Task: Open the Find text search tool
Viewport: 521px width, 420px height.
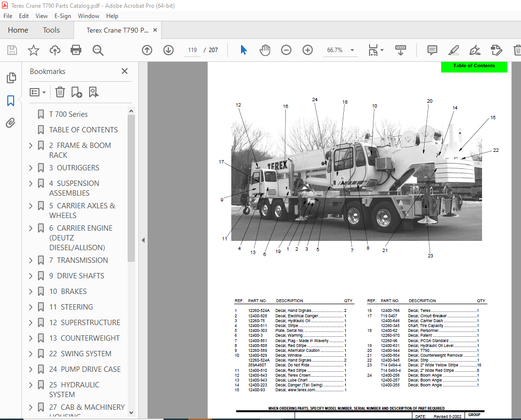Action: pyautogui.click(x=98, y=50)
